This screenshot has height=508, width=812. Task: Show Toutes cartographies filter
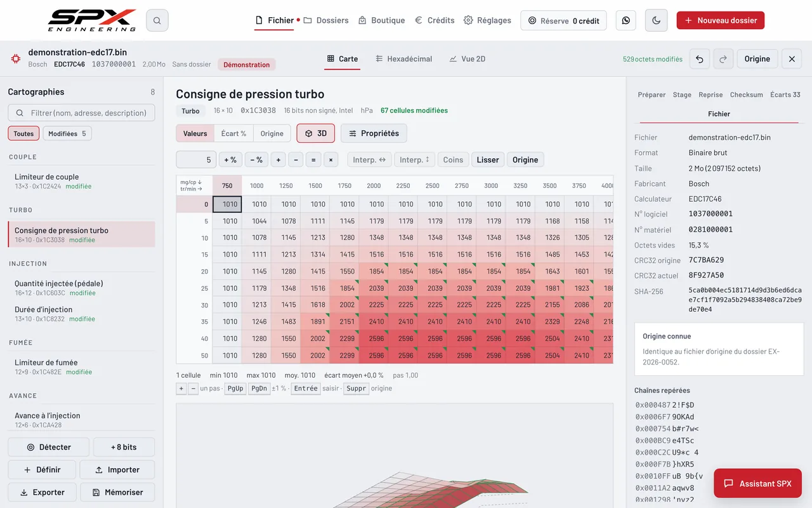pos(23,133)
